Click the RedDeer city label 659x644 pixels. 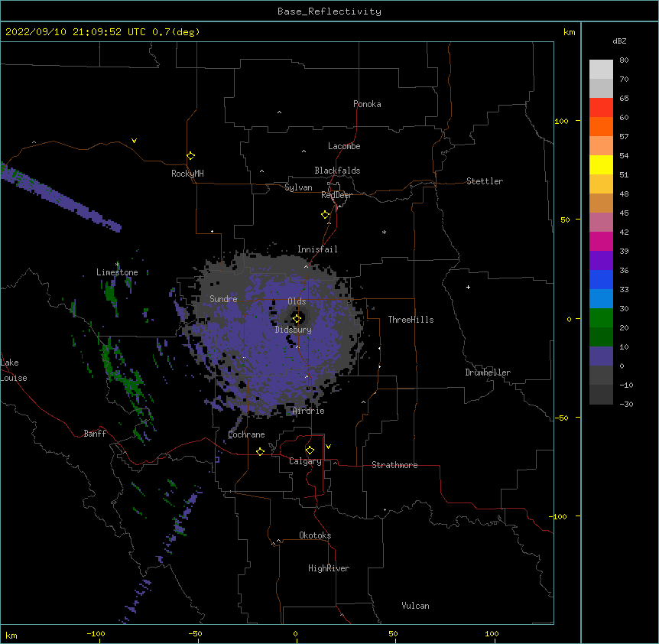click(x=336, y=195)
